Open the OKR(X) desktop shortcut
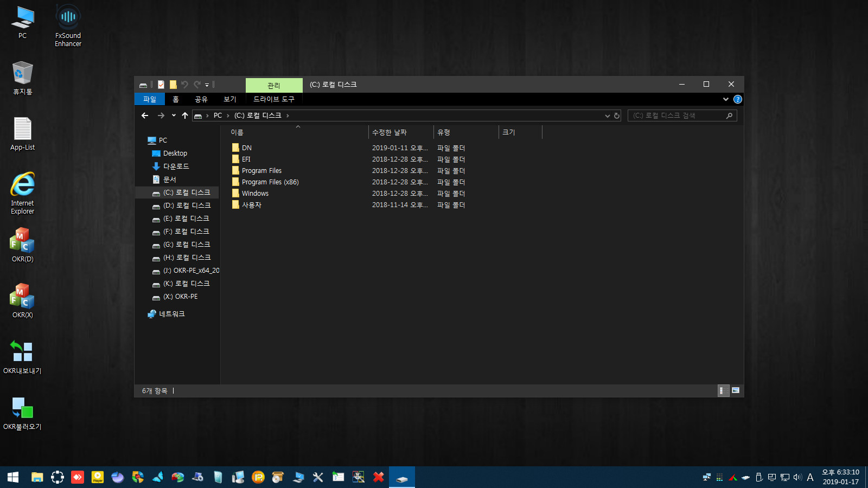Image resolution: width=868 pixels, height=488 pixels. [22, 300]
